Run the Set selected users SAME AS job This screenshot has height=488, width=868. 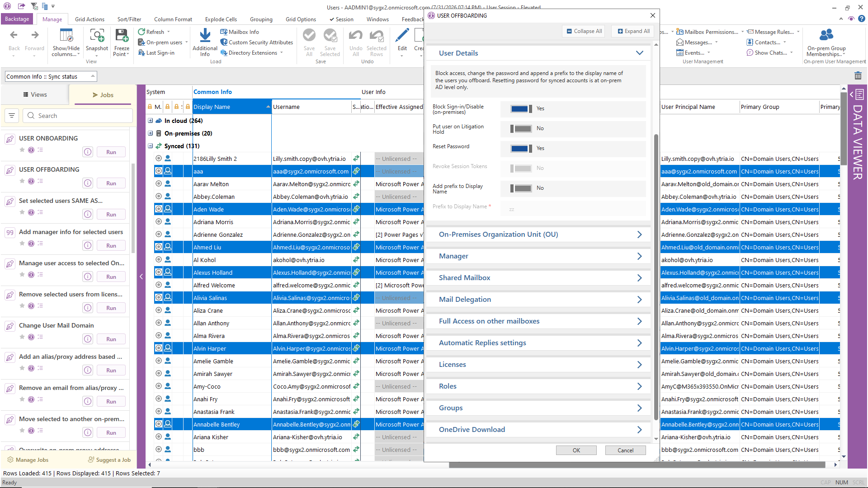[x=111, y=215]
